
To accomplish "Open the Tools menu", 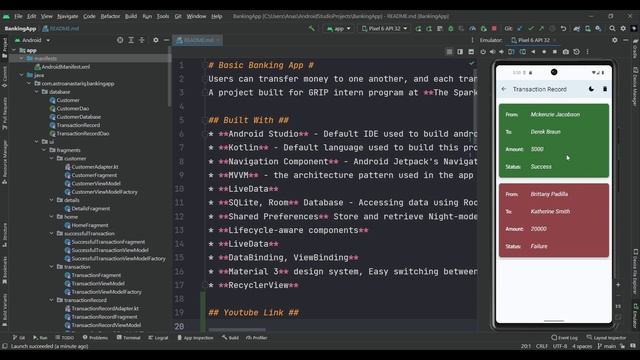I will click(x=163, y=16).
